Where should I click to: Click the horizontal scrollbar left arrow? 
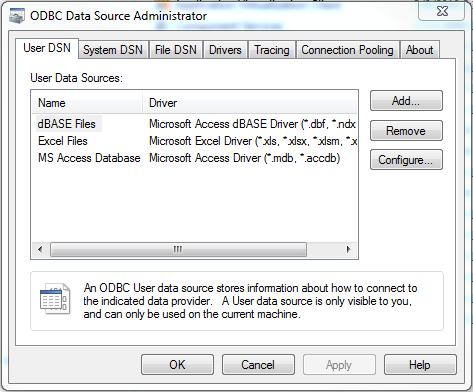pos(40,249)
